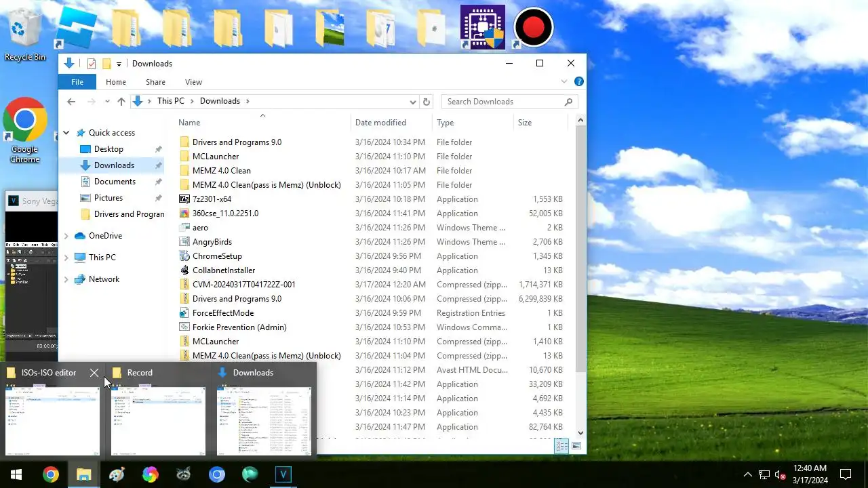Sort by the Date modified column

(x=392, y=123)
